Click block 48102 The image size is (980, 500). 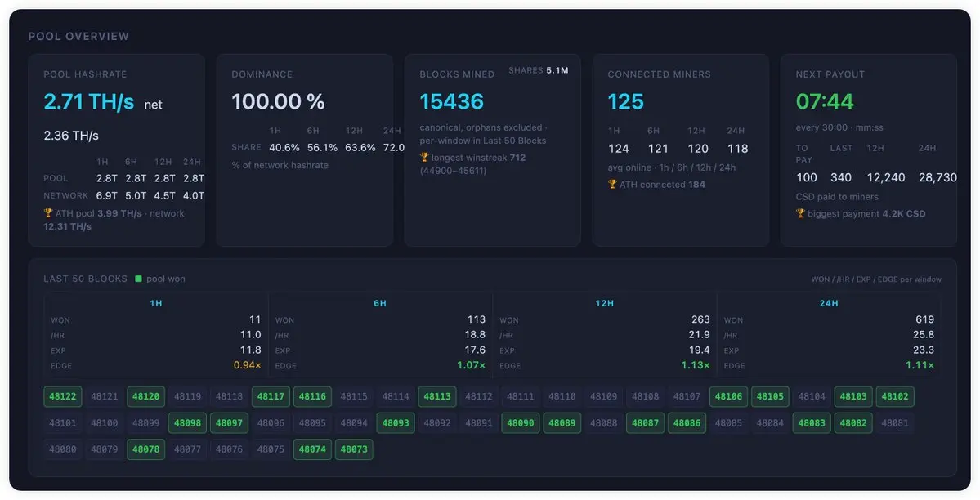[x=895, y=396]
